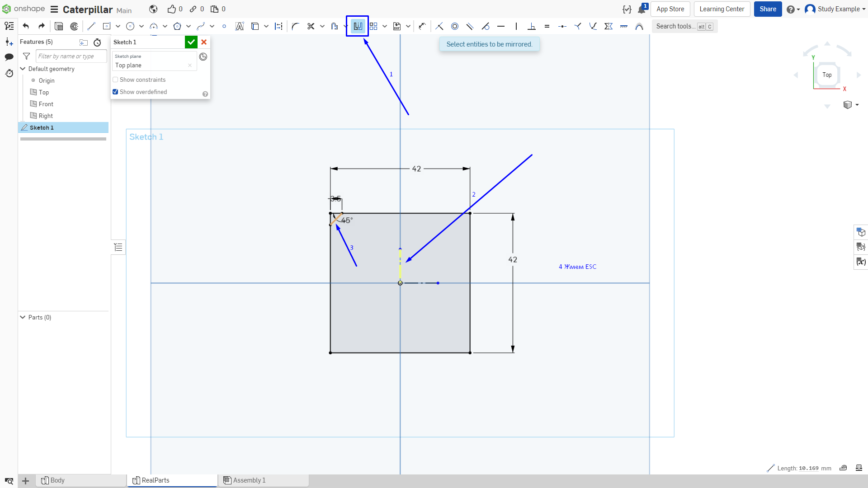Viewport: 868px width, 488px height.
Task: Apply the Midpoint constraint
Action: click(562, 26)
